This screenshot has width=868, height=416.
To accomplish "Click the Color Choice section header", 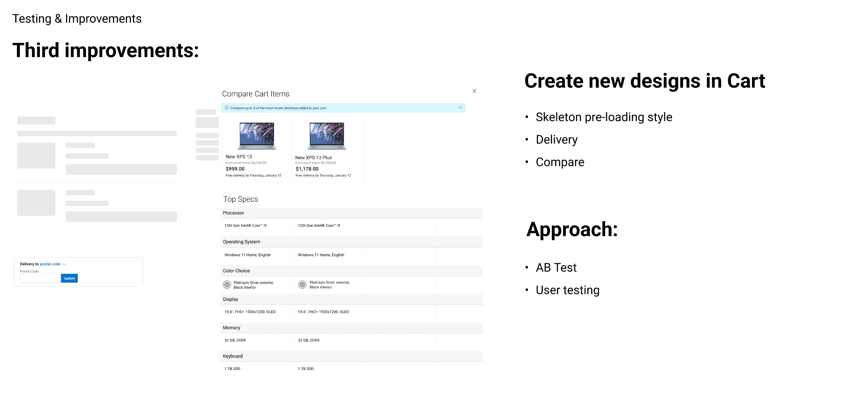I will (236, 271).
